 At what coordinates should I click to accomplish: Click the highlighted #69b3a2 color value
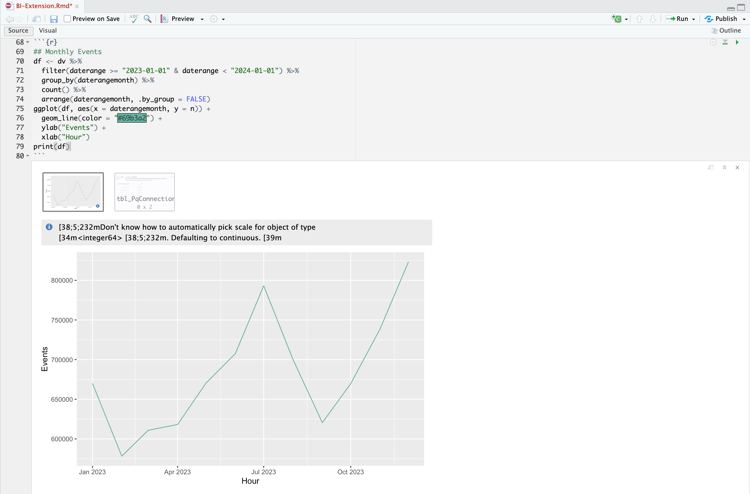coord(131,118)
